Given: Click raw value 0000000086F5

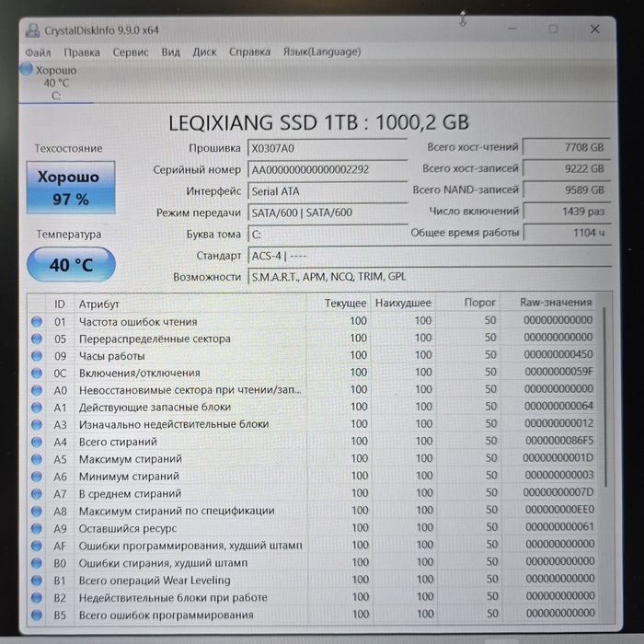Looking at the screenshot, I should tap(559, 441).
